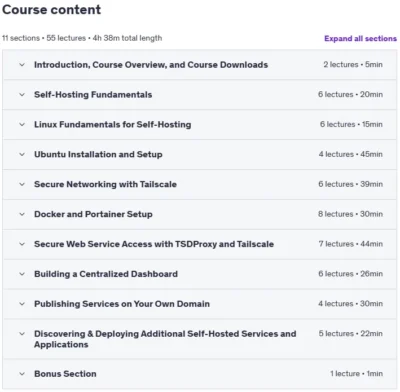Expand chevron for Secure Web Service Access section
400x392 pixels.
click(x=22, y=244)
